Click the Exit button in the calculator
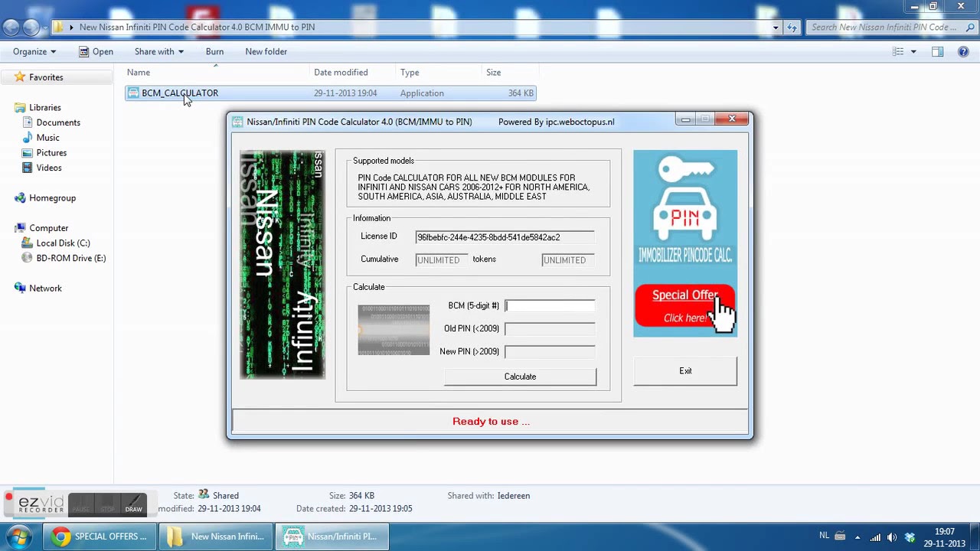Screen dimensions: 980x551 coord(685,371)
